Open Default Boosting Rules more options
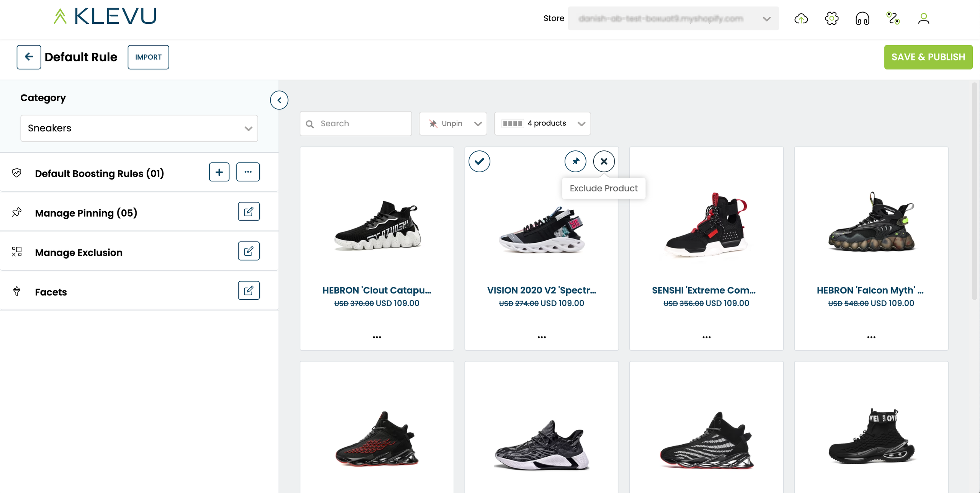The height and width of the screenshot is (493, 980). click(x=248, y=172)
